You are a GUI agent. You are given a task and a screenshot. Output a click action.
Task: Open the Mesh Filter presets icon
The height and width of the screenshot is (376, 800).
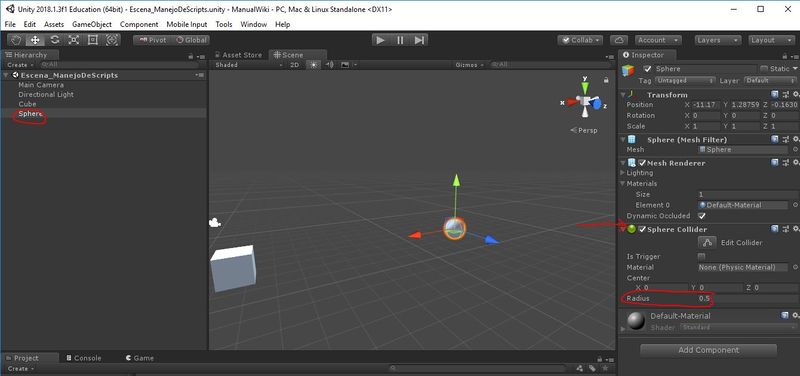(x=785, y=139)
